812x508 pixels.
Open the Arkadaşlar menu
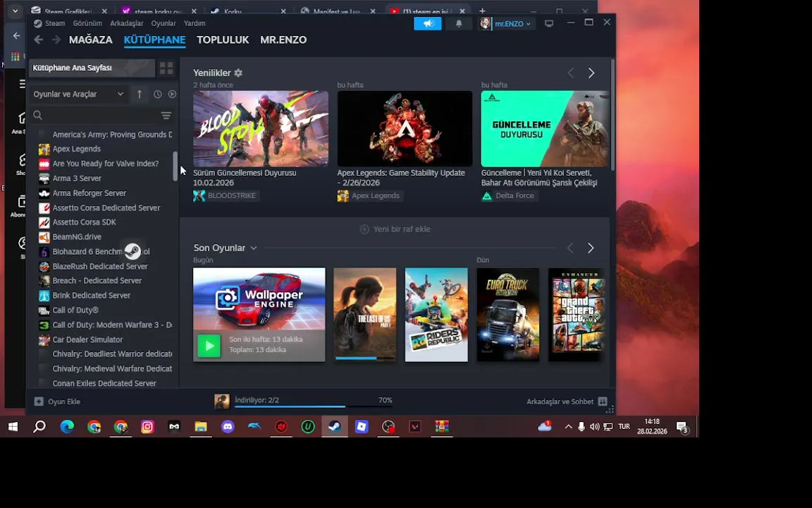126,23
